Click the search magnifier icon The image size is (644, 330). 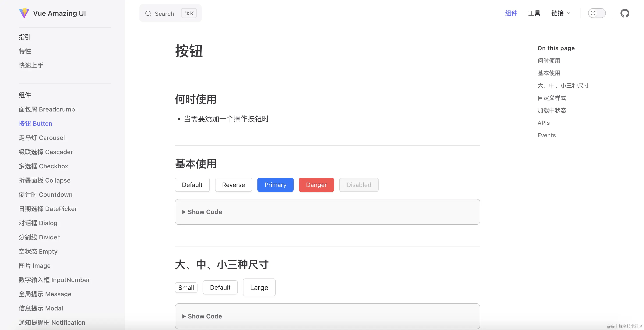tap(148, 14)
